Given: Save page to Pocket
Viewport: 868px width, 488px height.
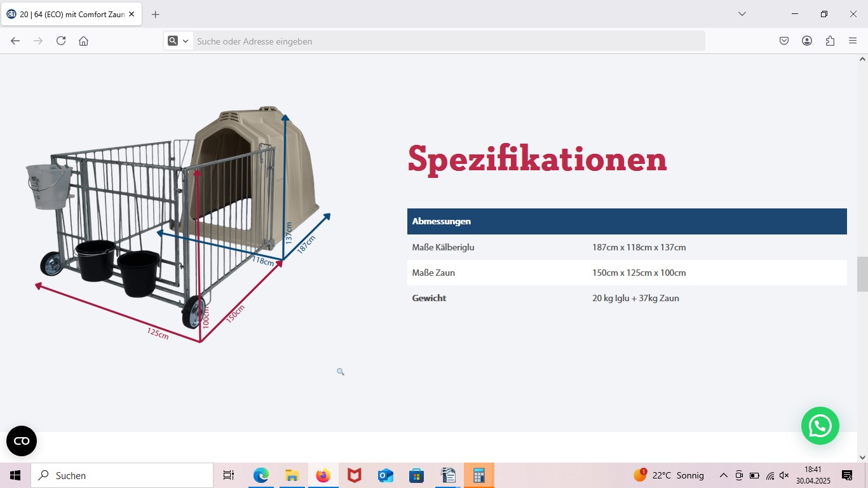Looking at the screenshot, I should [x=784, y=41].
